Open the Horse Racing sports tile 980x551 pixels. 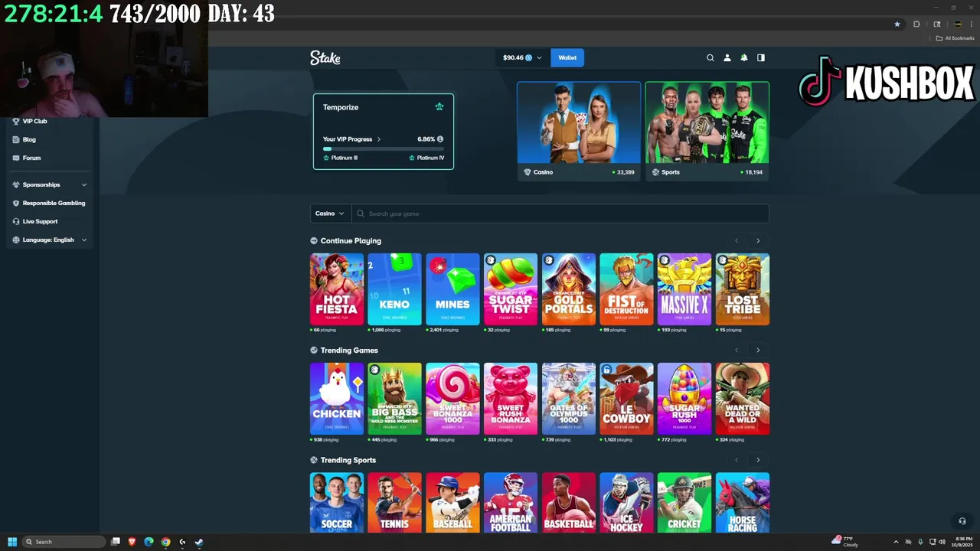(x=742, y=502)
